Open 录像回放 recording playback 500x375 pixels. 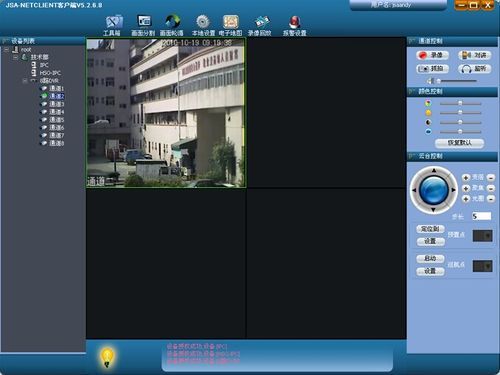click(x=260, y=25)
